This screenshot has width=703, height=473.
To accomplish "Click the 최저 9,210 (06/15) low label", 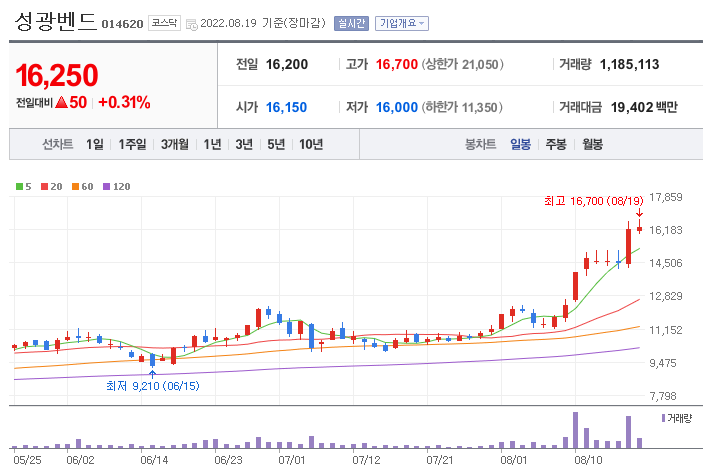I will (152, 386).
